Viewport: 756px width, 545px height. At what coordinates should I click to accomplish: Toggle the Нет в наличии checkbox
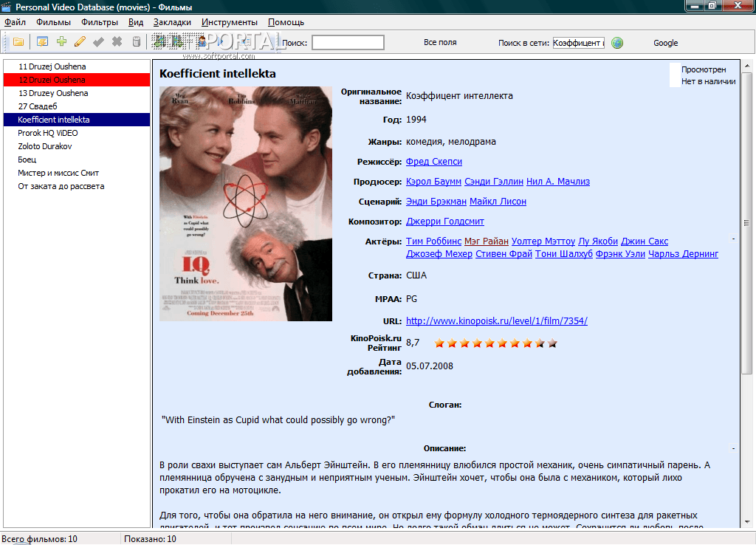click(675, 81)
